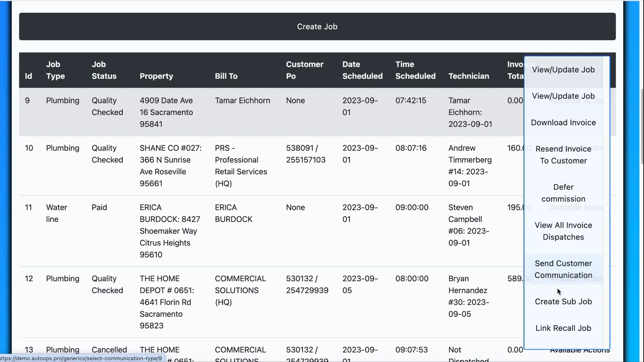The height and width of the screenshot is (362, 644).
Task: Choose Link Recall Job option
Action: click(x=563, y=328)
